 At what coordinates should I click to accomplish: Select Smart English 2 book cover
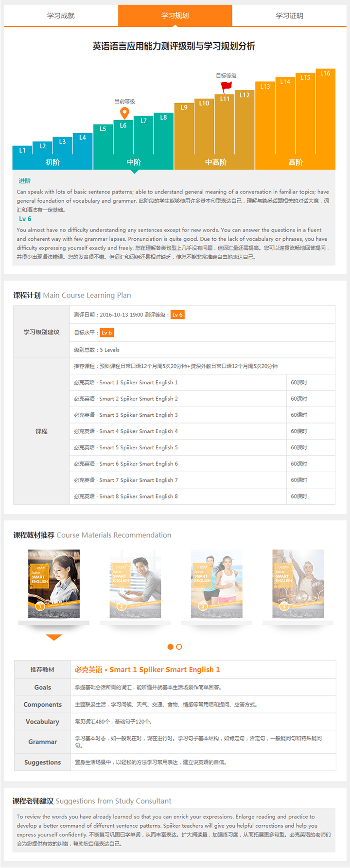(135, 584)
